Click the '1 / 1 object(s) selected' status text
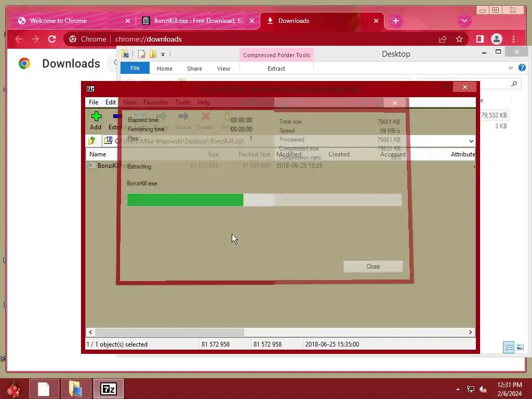 click(x=117, y=344)
